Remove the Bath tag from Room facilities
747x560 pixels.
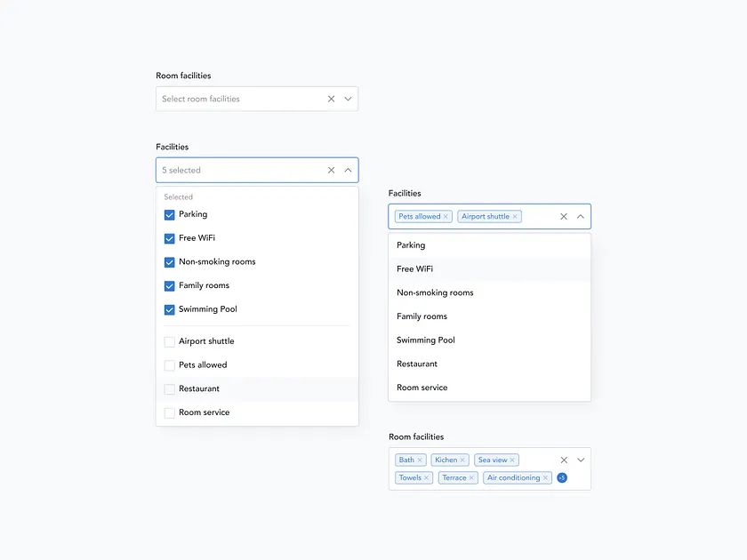coord(419,460)
